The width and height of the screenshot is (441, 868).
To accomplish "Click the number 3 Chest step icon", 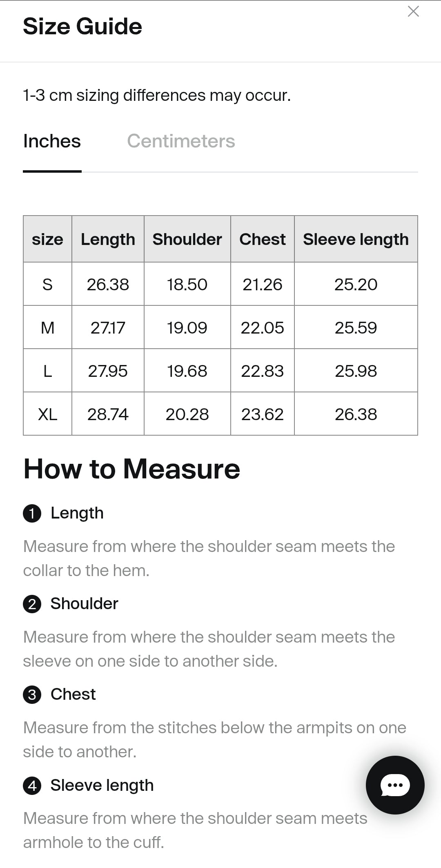I will coord(32,695).
